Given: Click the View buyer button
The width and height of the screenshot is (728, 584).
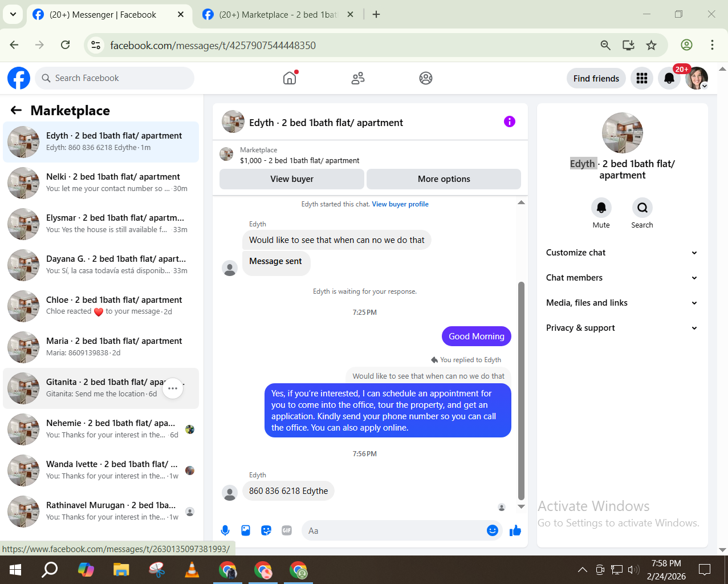Looking at the screenshot, I should click(292, 179).
